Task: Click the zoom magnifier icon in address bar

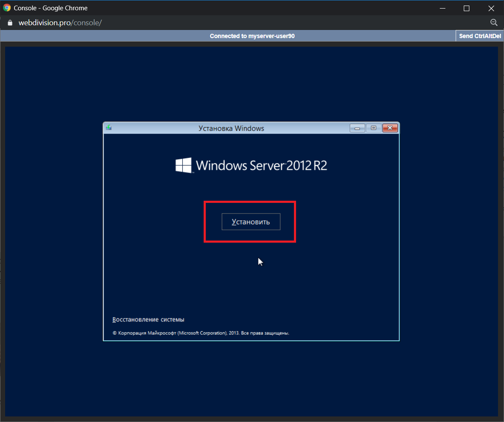Action: 493,23
